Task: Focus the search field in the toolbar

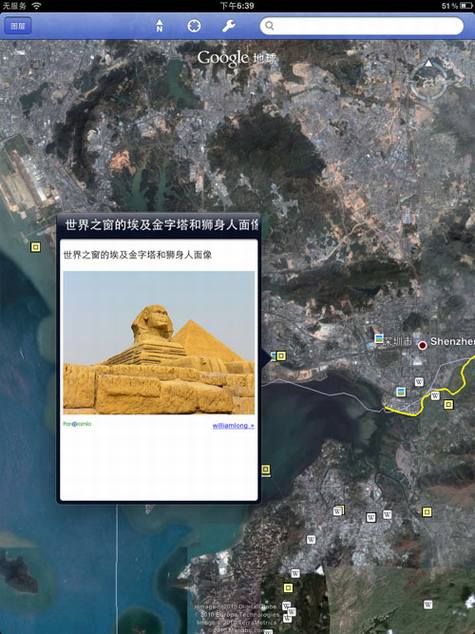Action: point(361,26)
